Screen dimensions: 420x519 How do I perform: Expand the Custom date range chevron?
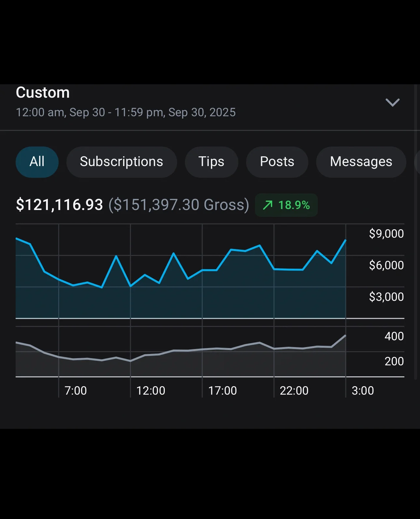392,102
